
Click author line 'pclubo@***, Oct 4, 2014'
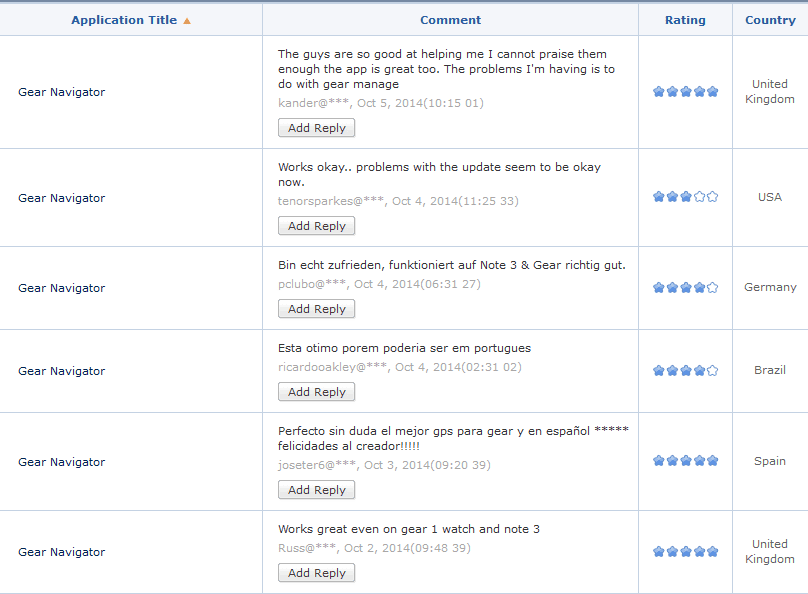point(379,284)
